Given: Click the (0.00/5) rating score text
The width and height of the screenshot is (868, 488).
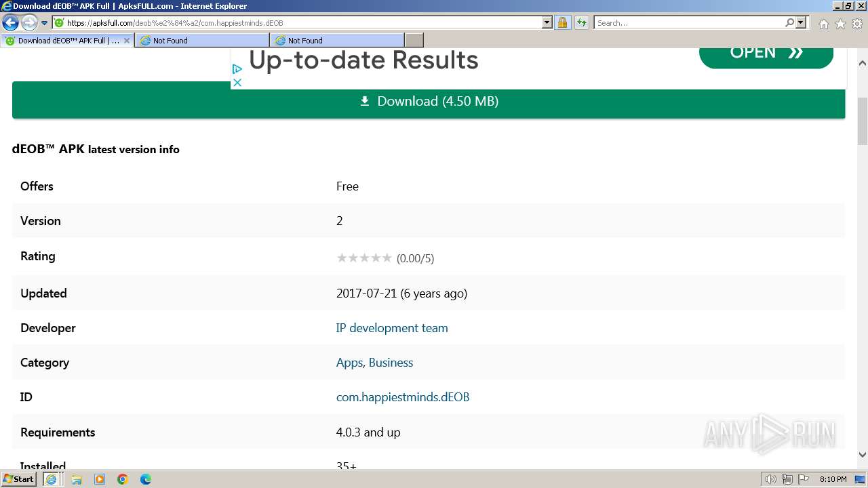Looking at the screenshot, I should click(x=415, y=258).
